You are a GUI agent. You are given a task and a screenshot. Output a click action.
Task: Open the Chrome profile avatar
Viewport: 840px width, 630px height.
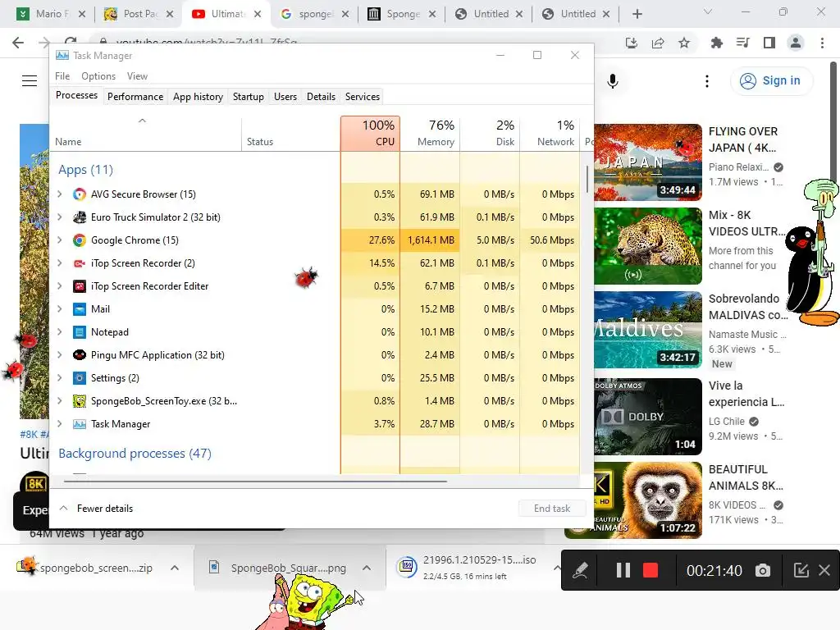(x=796, y=43)
